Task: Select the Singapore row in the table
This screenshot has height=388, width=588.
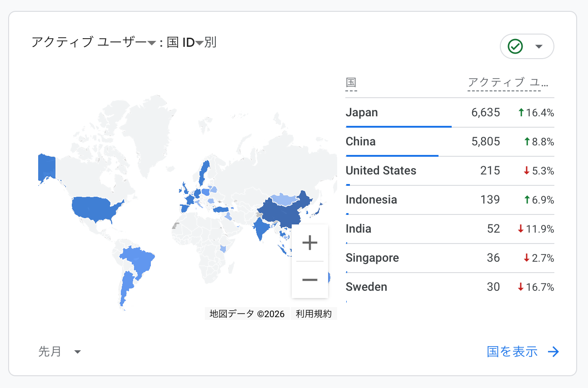Action: (x=449, y=258)
